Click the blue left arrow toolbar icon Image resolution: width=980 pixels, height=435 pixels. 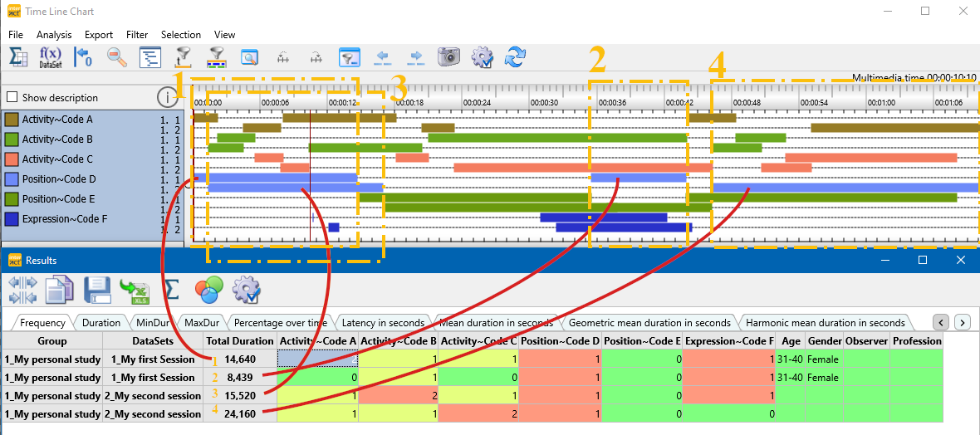tap(383, 57)
